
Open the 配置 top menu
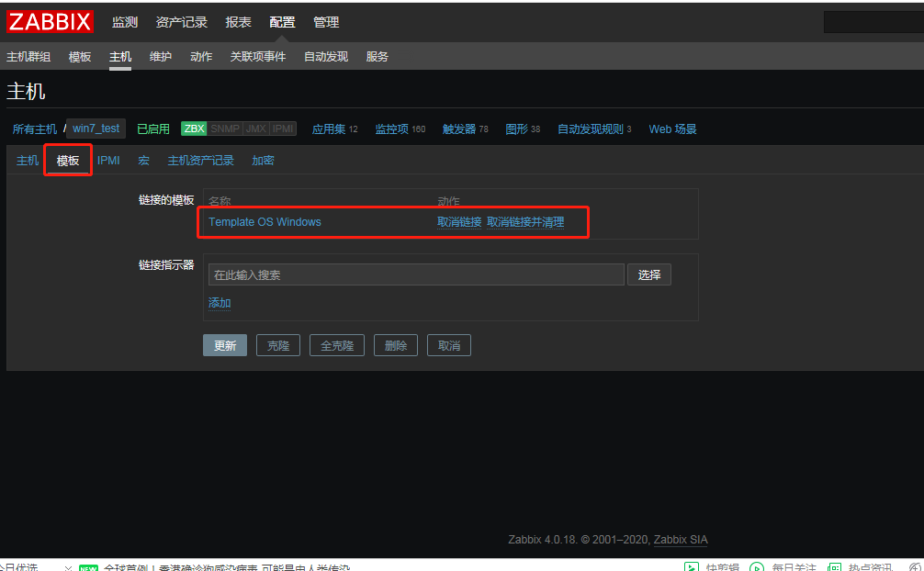(x=282, y=22)
